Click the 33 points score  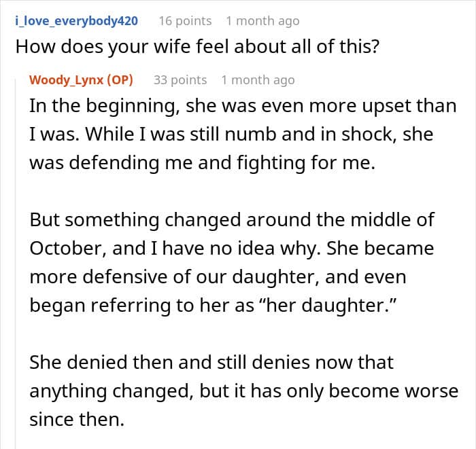point(180,79)
